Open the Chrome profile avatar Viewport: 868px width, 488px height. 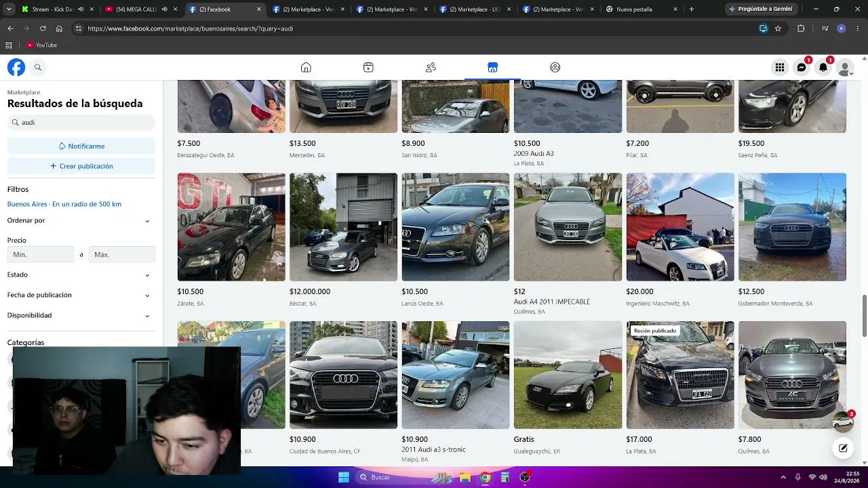click(x=841, y=28)
